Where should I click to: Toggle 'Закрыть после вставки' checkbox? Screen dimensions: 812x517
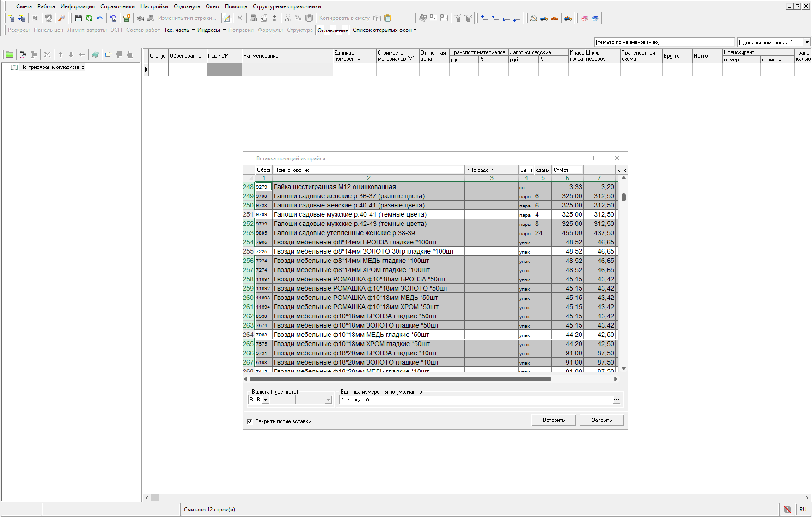[x=250, y=421]
